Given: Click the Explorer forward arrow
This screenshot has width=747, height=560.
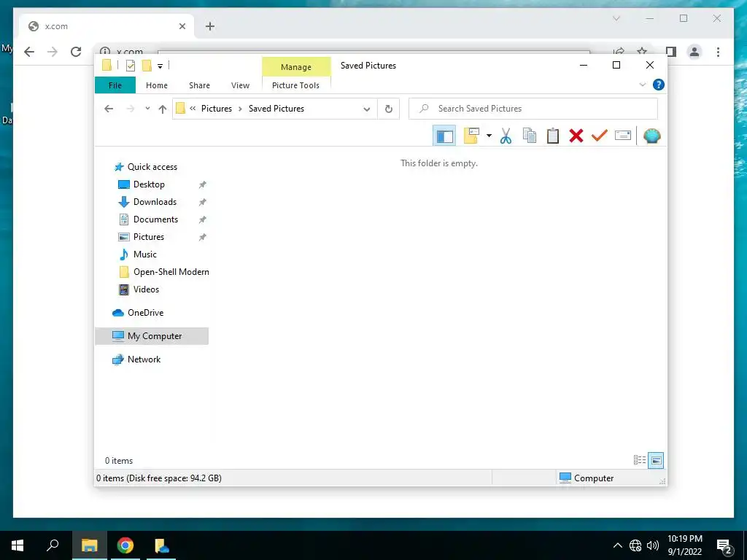Looking at the screenshot, I should (x=130, y=109).
